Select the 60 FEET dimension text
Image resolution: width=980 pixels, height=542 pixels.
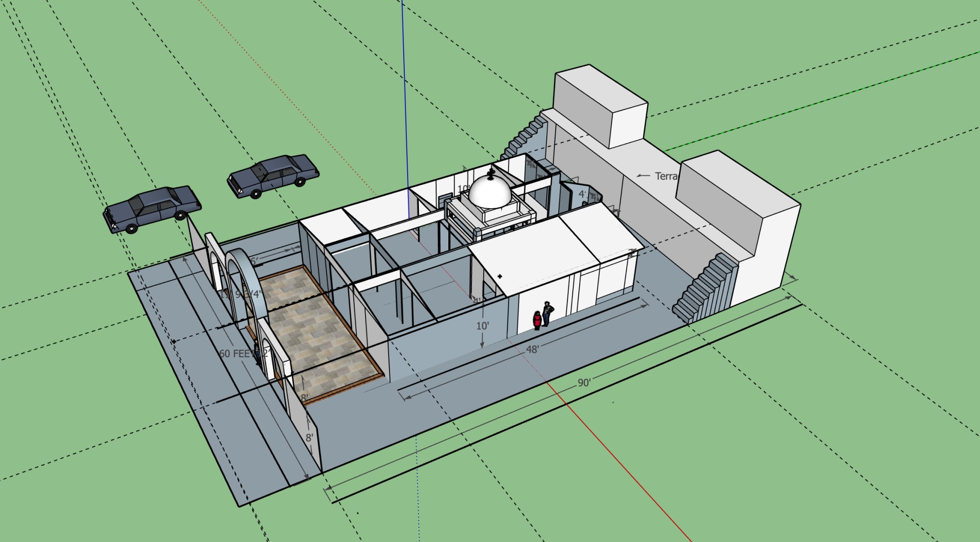click(236, 353)
